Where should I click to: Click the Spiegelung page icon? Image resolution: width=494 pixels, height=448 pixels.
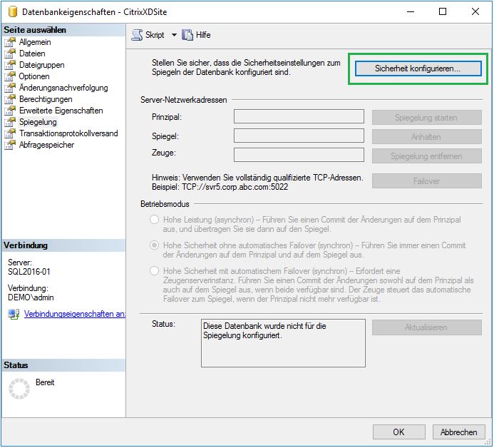(x=10, y=122)
